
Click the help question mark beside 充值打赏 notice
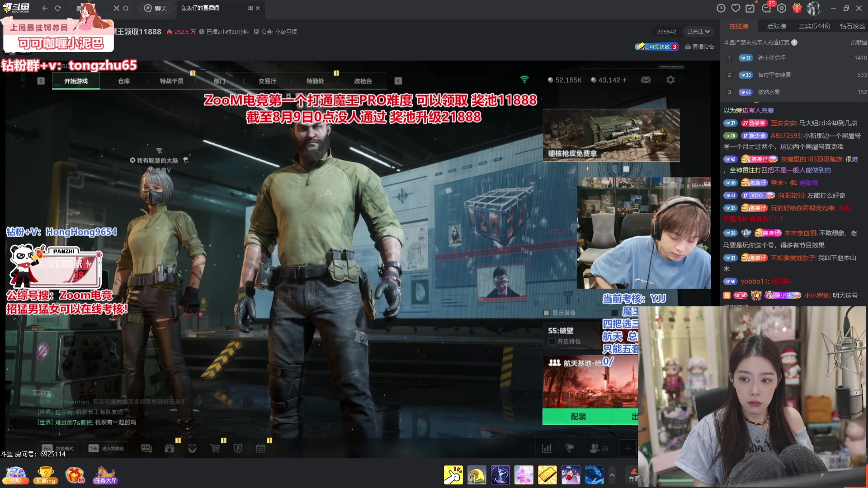pyautogui.click(x=794, y=42)
